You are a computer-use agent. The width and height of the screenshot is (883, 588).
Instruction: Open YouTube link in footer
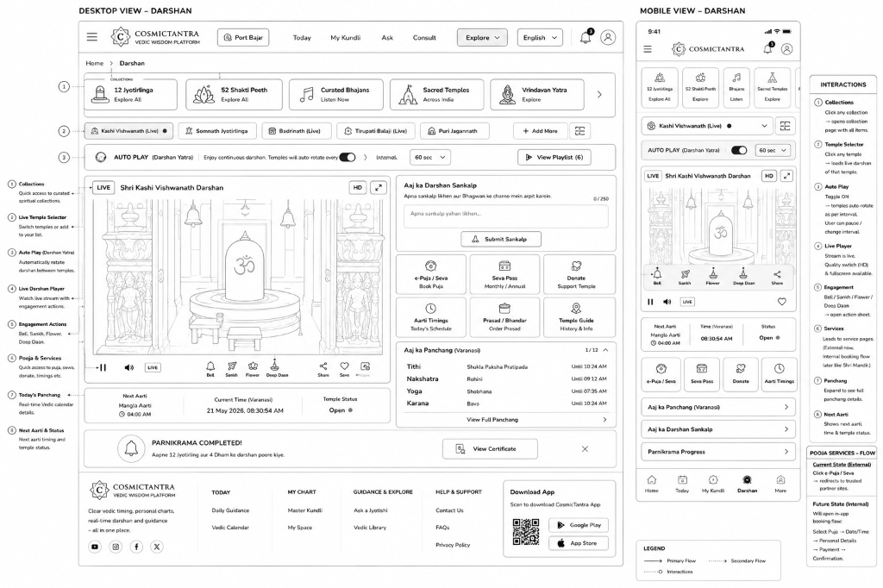click(x=95, y=547)
